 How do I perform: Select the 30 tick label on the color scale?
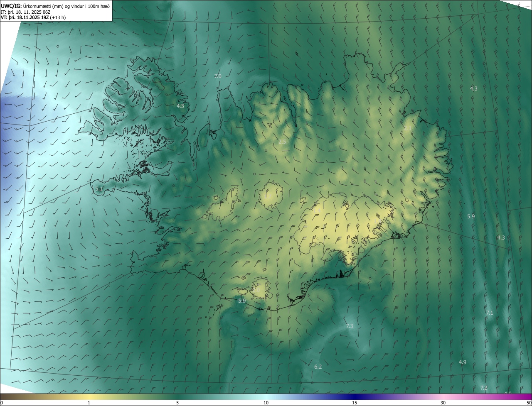point(443,403)
